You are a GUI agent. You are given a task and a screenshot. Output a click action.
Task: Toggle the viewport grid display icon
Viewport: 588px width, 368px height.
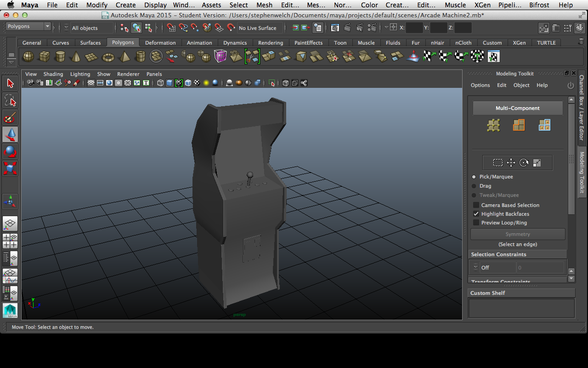tap(91, 83)
